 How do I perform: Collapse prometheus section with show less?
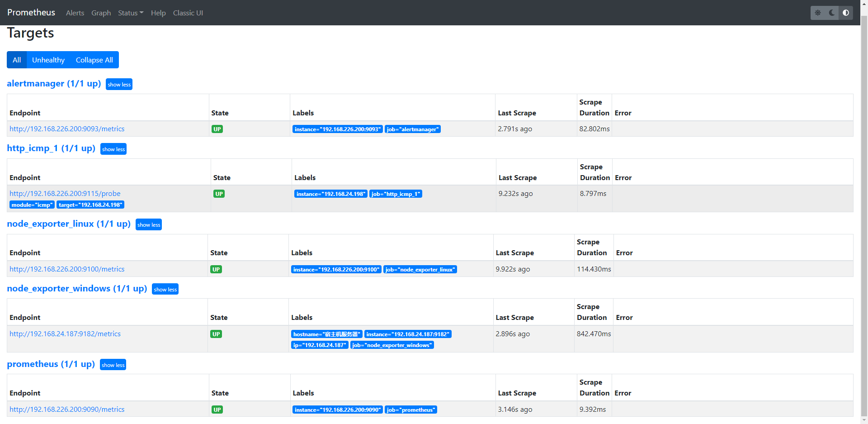113,365
